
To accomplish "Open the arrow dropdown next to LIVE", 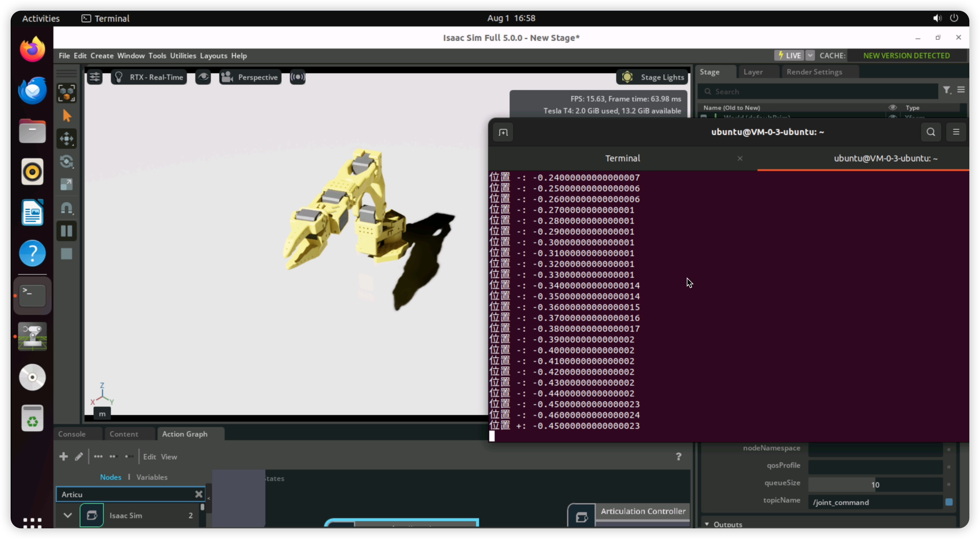I will click(810, 56).
